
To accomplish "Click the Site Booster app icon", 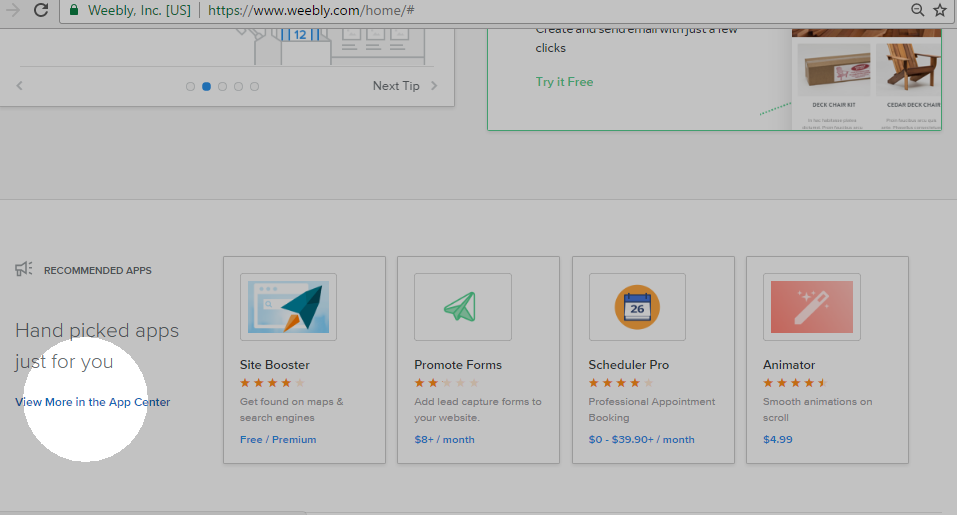I will (x=288, y=307).
